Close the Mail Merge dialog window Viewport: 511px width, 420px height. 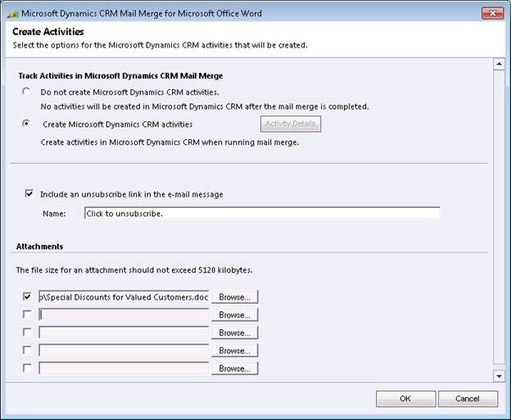point(492,13)
